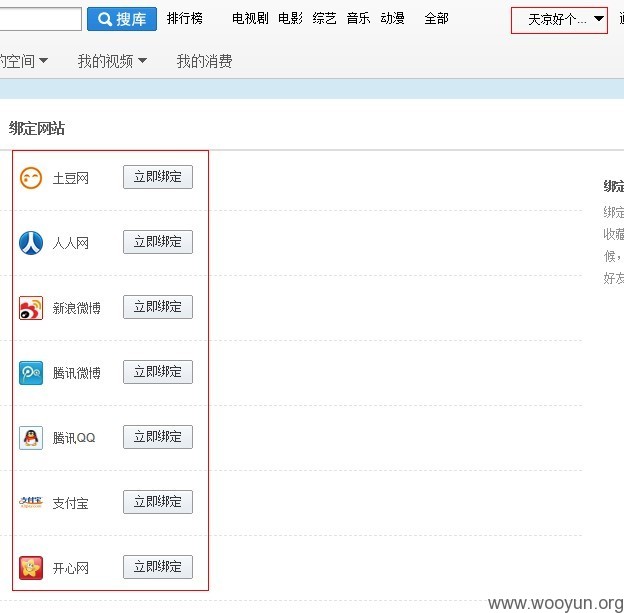This screenshot has width=624, height=613.
Task: Bind the 人人网 account with 立即绑定
Action: pyautogui.click(x=158, y=242)
